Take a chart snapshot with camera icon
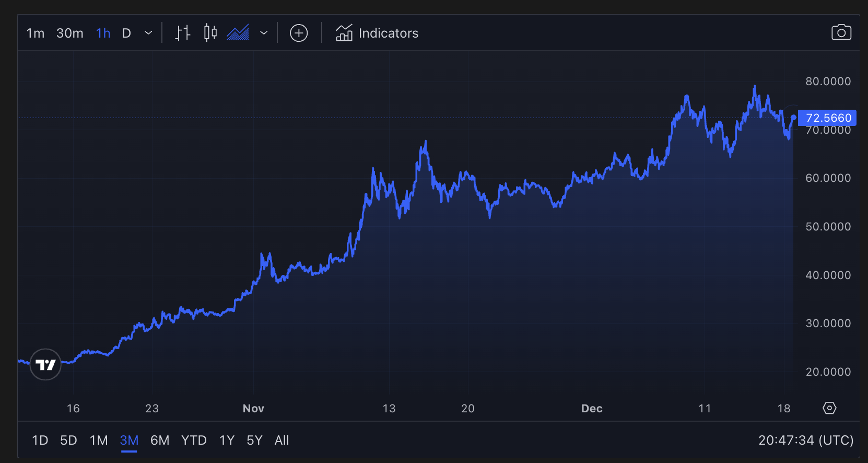The width and height of the screenshot is (868, 463). [841, 32]
